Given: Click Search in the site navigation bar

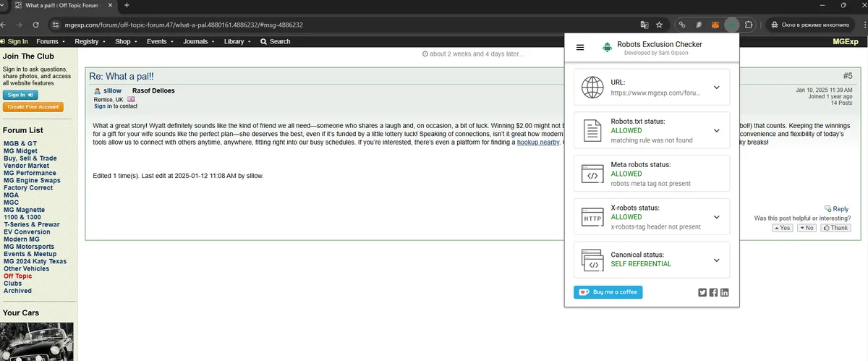Looking at the screenshot, I should click(275, 41).
